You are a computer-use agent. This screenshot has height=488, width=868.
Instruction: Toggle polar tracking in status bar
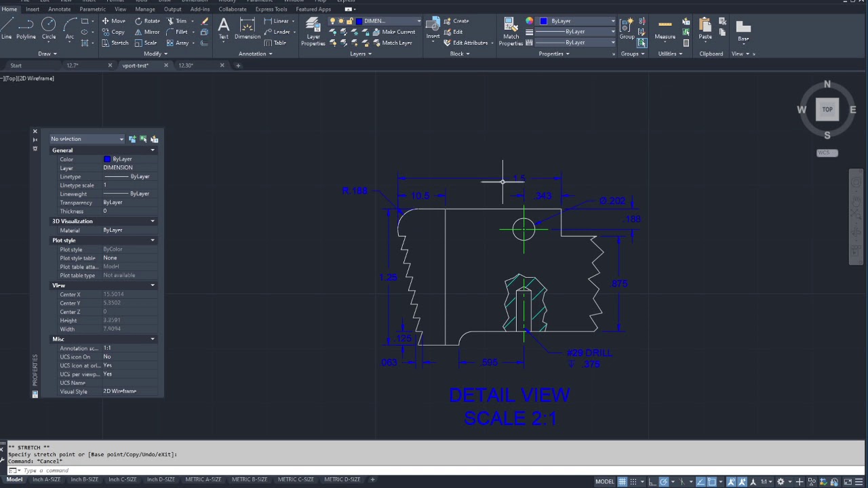click(665, 482)
